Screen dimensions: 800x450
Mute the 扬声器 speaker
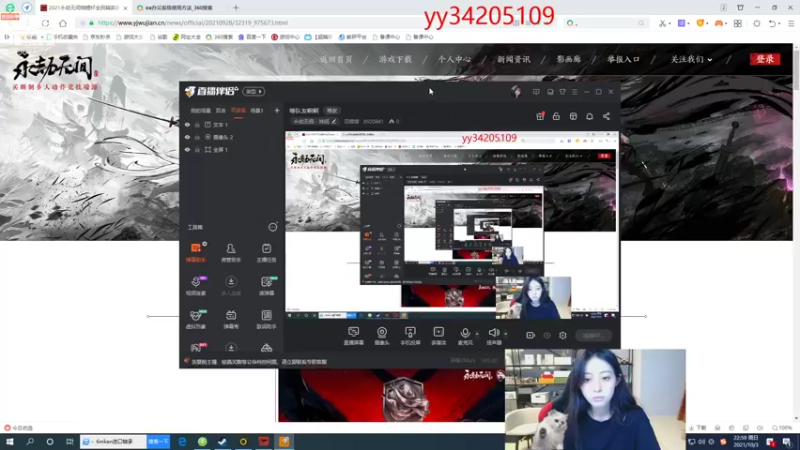tap(493, 336)
